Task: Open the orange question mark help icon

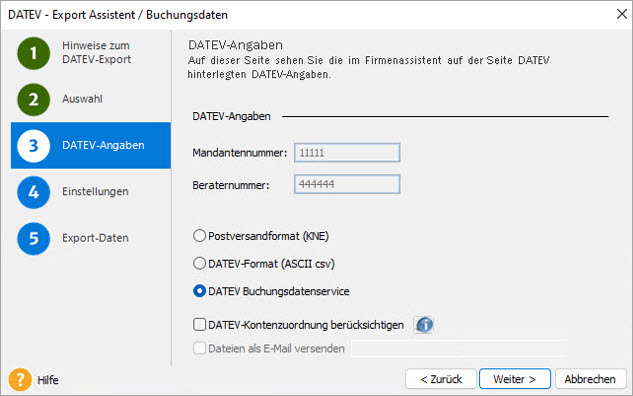Action: click(20, 379)
